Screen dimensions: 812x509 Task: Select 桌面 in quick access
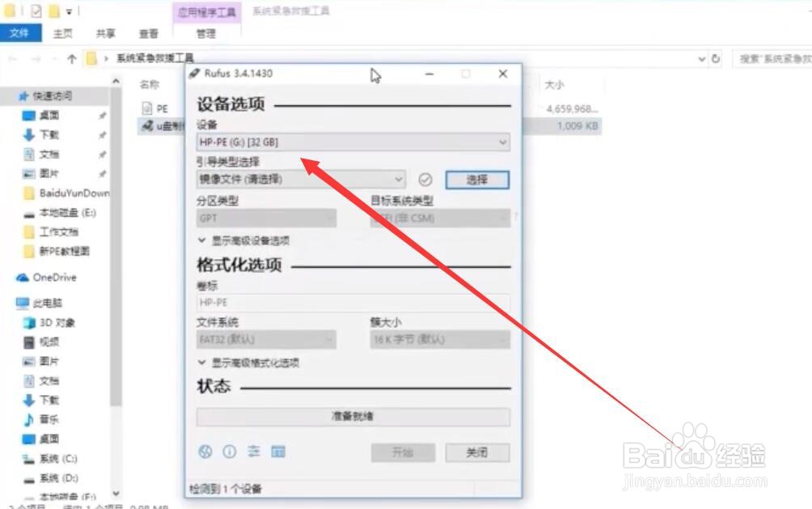[x=49, y=115]
